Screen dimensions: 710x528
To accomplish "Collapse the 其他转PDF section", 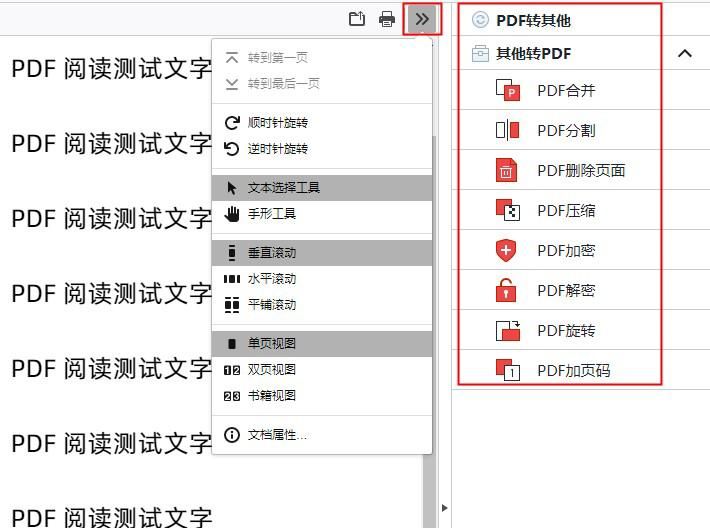I will point(685,53).
